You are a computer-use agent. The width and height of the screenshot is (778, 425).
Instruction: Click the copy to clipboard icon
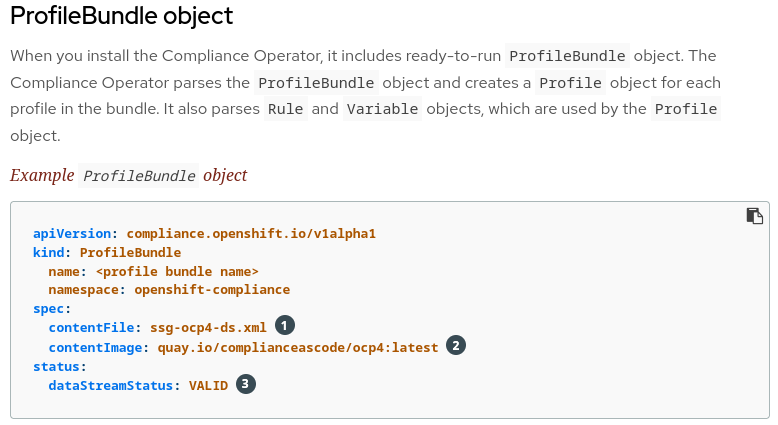755,216
